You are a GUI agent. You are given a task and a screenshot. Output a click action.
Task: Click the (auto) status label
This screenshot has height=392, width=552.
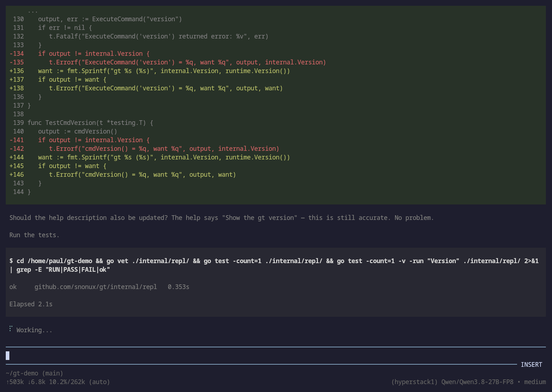coord(99,382)
